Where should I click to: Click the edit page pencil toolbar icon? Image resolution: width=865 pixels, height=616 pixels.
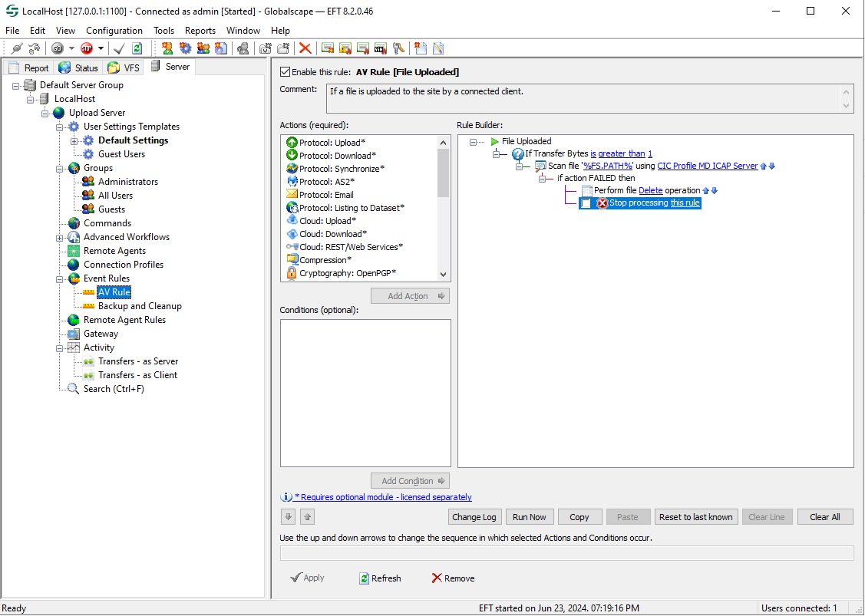(x=438, y=48)
